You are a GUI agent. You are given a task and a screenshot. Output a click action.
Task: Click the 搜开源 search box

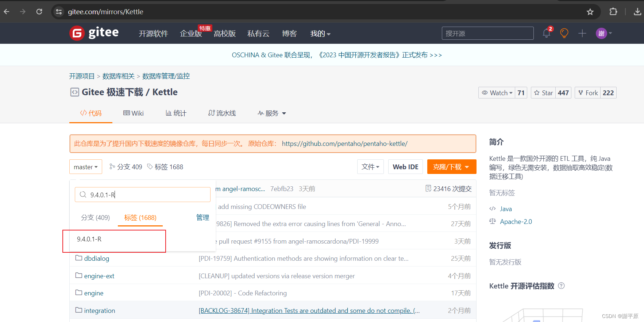coord(487,33)
